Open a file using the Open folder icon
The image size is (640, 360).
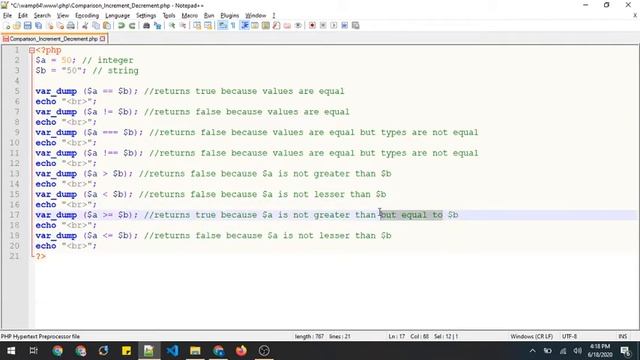coord(17,26)
